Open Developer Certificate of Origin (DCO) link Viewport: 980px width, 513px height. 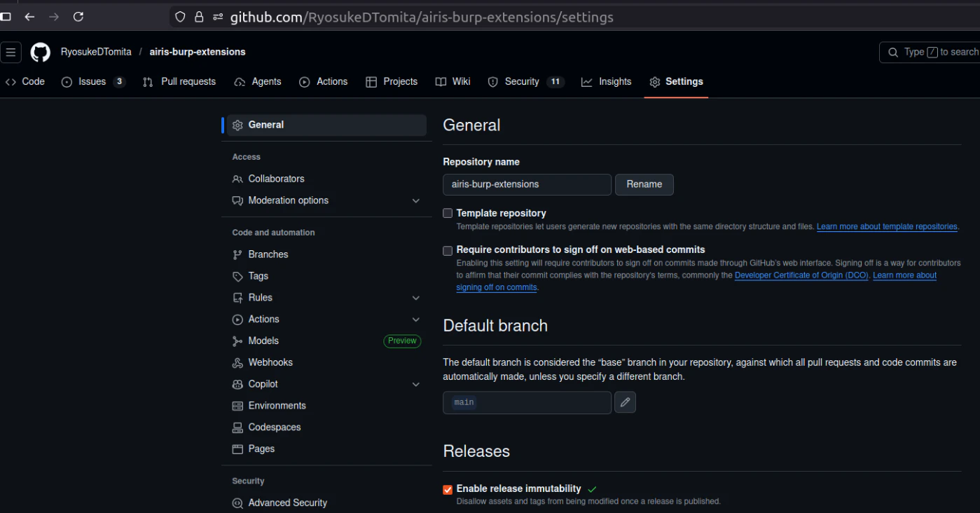pyautogui.click(x=802, y=275)
